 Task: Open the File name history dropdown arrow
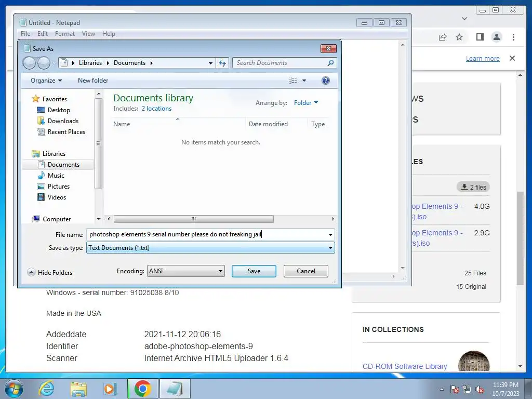[330, 234]
